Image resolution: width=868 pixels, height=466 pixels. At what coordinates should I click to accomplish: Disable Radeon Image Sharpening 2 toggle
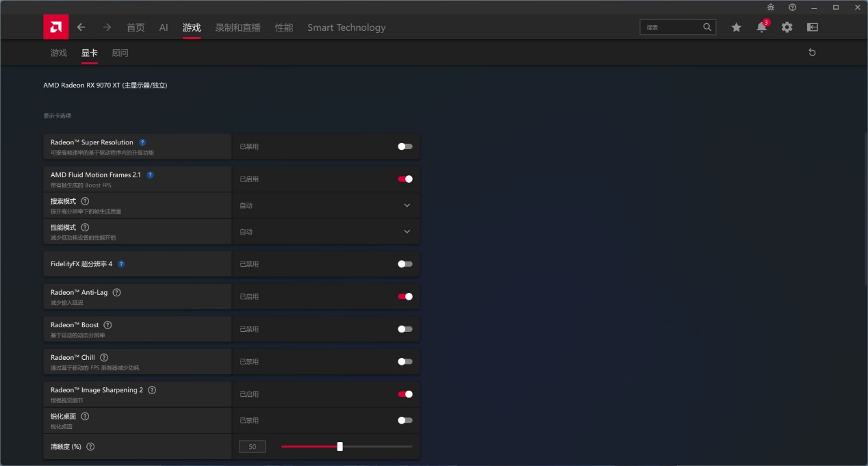405,394
